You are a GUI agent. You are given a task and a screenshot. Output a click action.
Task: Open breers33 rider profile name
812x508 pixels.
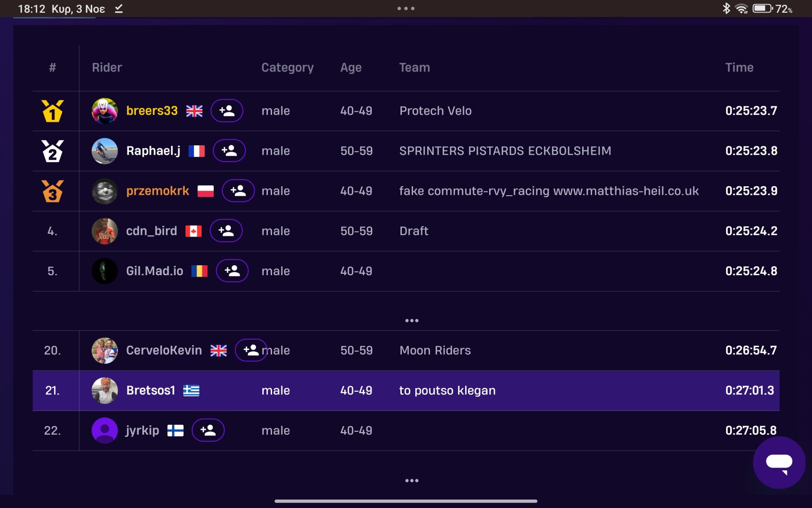152,111
